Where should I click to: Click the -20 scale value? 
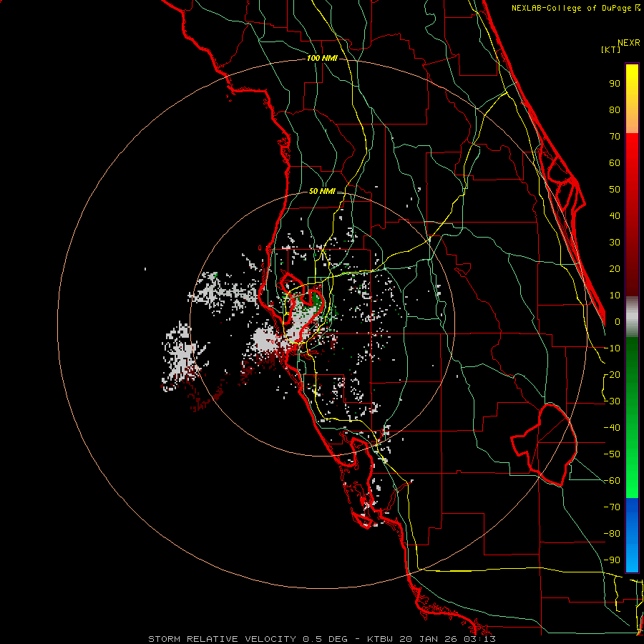tap(612, 374)
